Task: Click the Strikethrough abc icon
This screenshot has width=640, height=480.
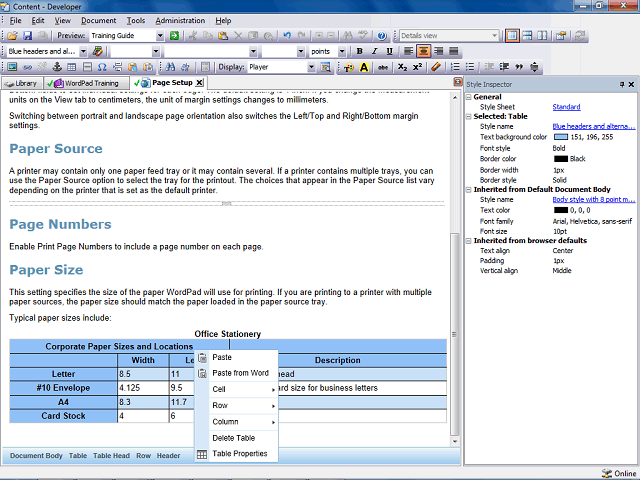Action: 382,67
